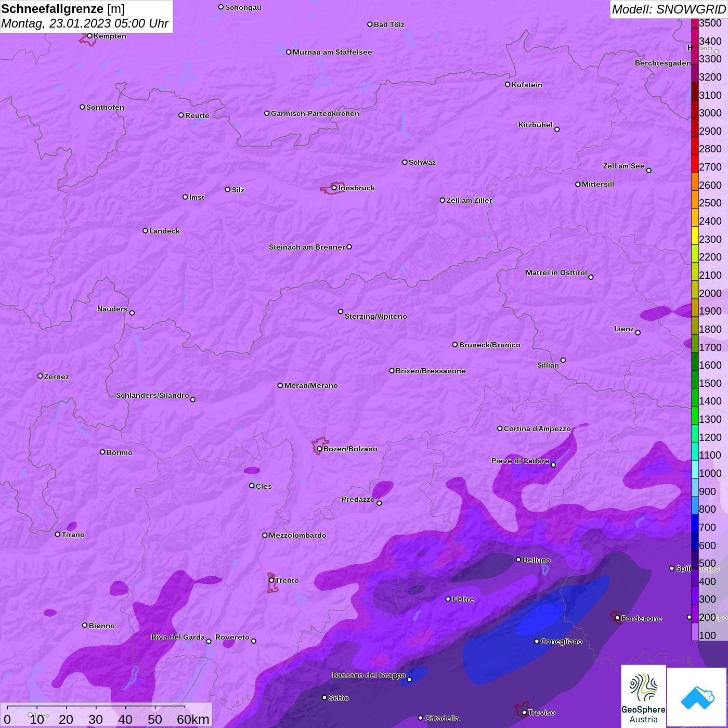Select the Feltre town name
The image size is (728, 728).
463,599
